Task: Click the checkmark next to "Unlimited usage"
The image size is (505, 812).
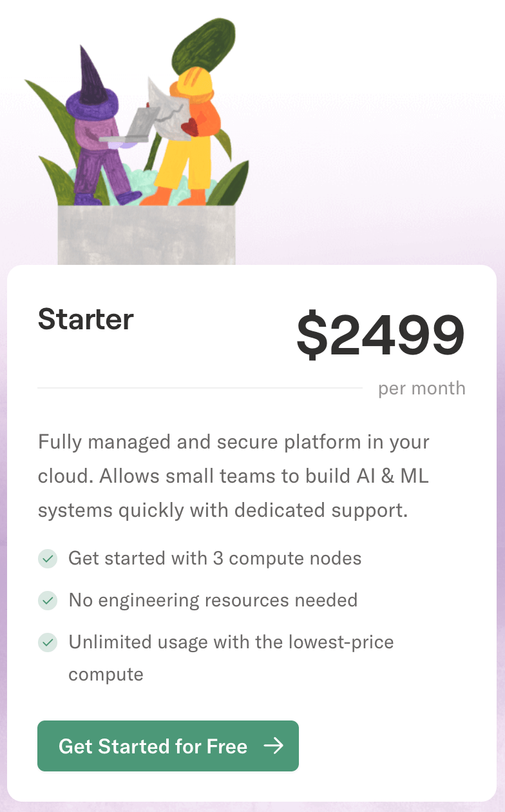Action: point(48,643)
